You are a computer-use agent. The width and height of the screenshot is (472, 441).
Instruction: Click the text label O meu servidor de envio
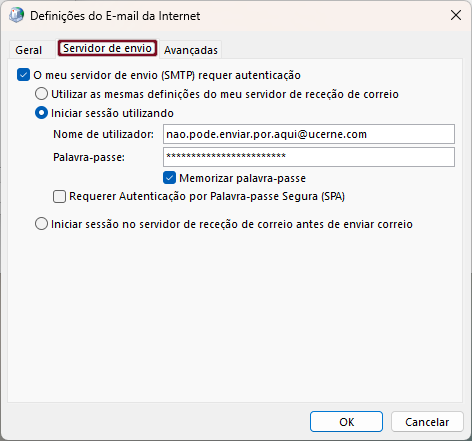coord(167,75)
